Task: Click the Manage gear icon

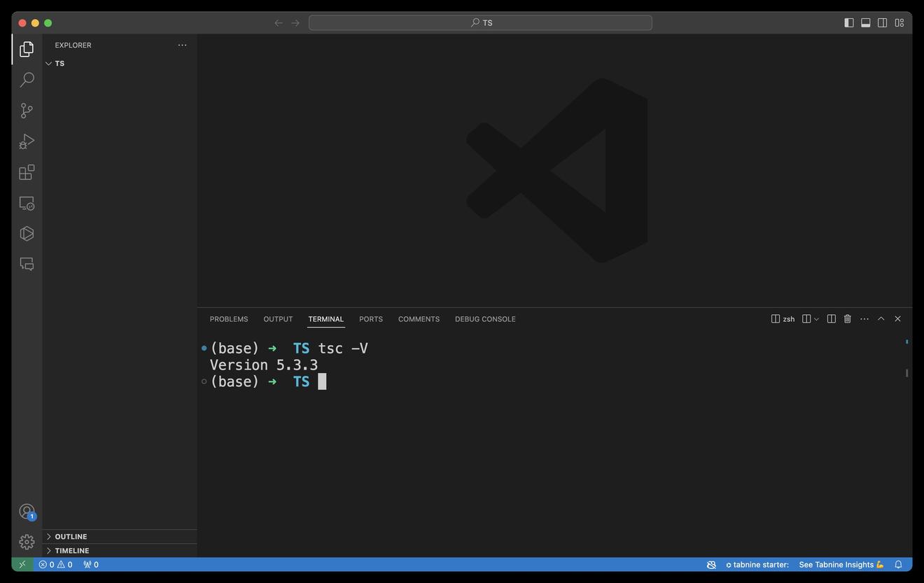Action: pyautogui.click(x=27, y=542)
